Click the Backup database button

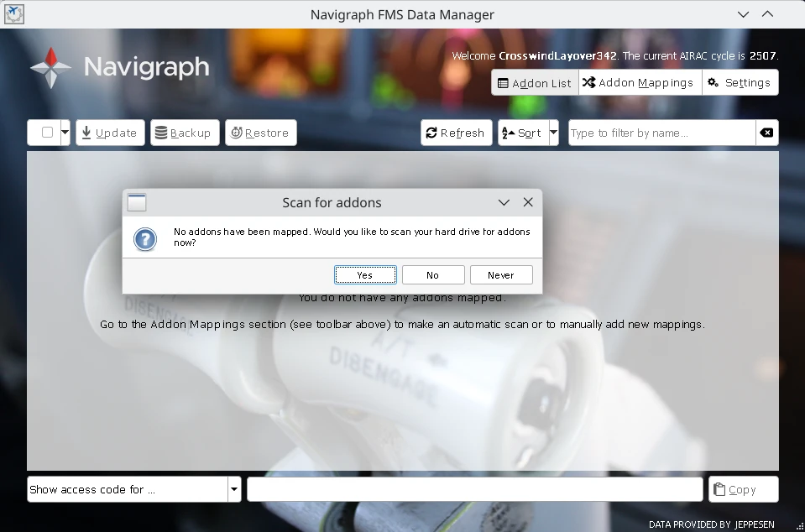coord(185,133)
